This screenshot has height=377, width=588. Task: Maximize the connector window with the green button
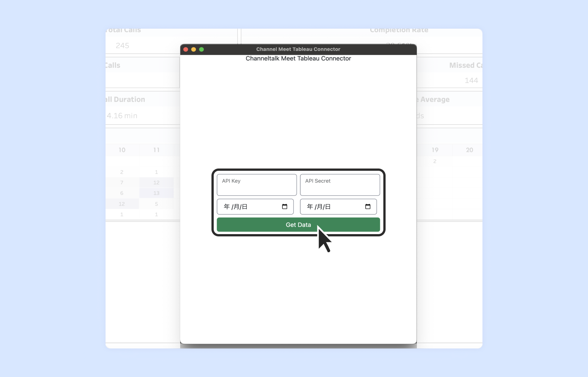tap(202, 49)
